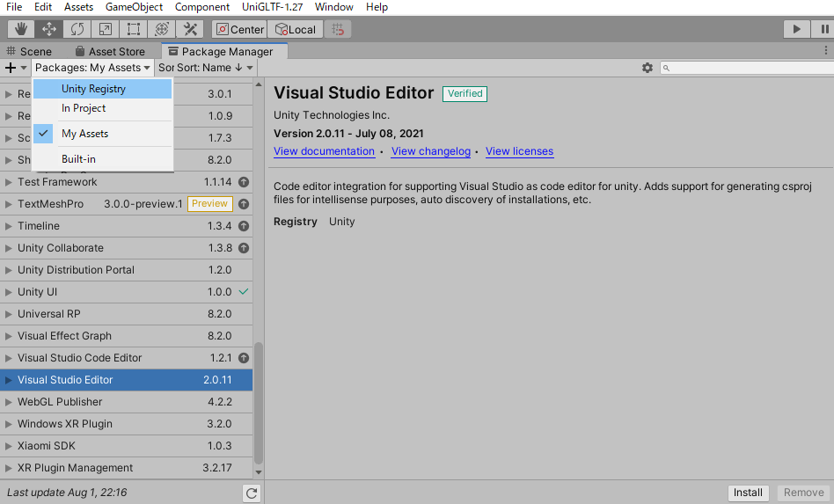The height and width of the screenshot is (504, 834).
Task: Click the Add package plus button
Action: click(x=11, y=68)
